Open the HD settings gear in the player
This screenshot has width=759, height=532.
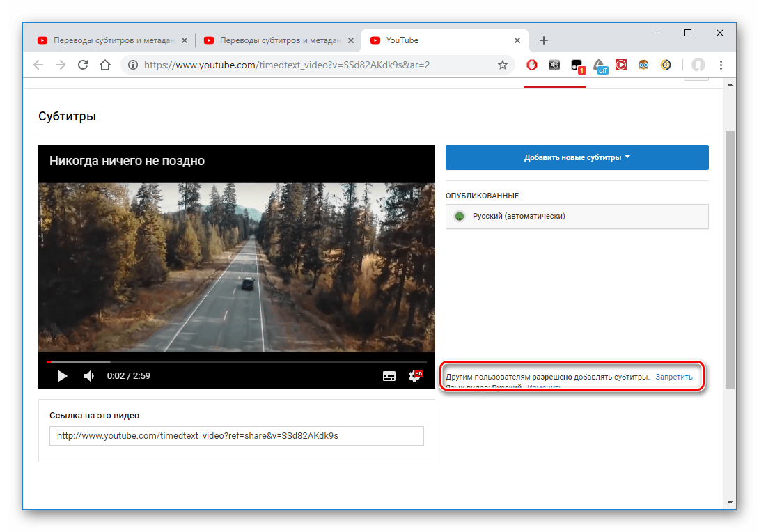pyautogui.click(x=415, y=375)
